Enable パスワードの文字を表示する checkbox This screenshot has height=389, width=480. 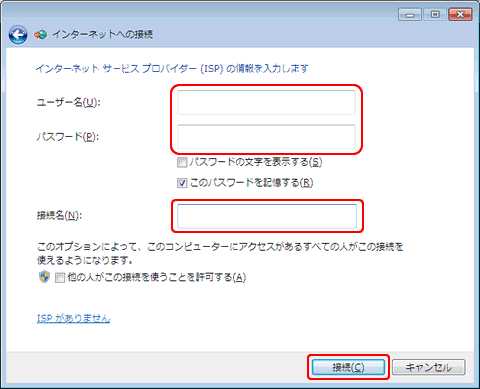click(x=182, y=162)
